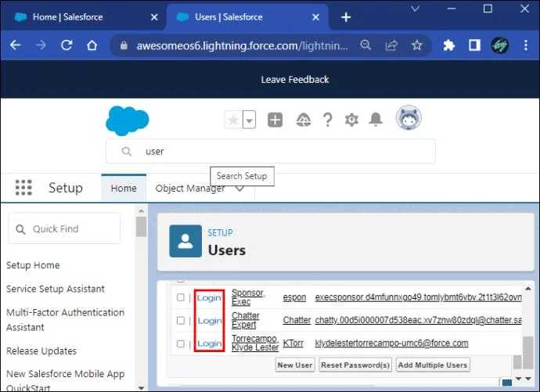
Task: Check the box for Chatter Expert row
Action: [x=181, y=321]
